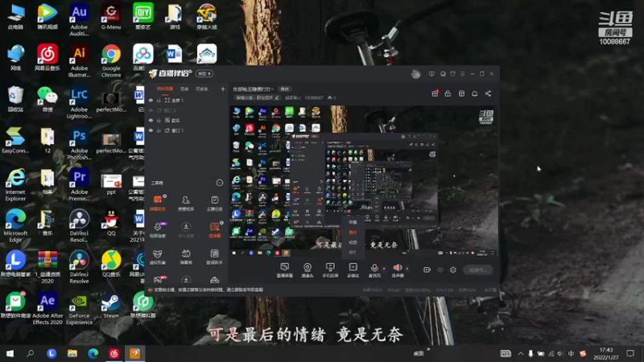Open the streamer avatar in the title bar
Image resolution: width=644 pixels, height=362 pixels.
coord(415,74)
